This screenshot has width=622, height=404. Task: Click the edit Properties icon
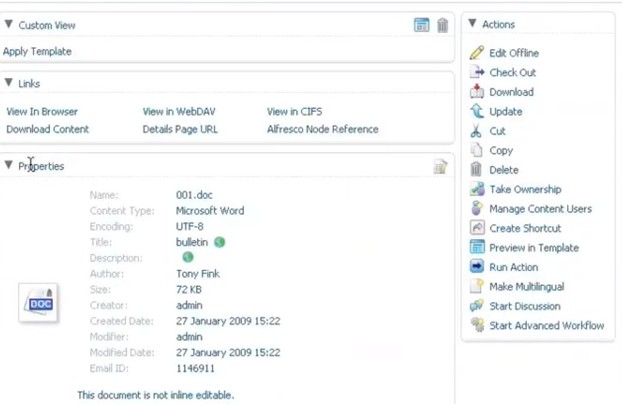(440, 167)
